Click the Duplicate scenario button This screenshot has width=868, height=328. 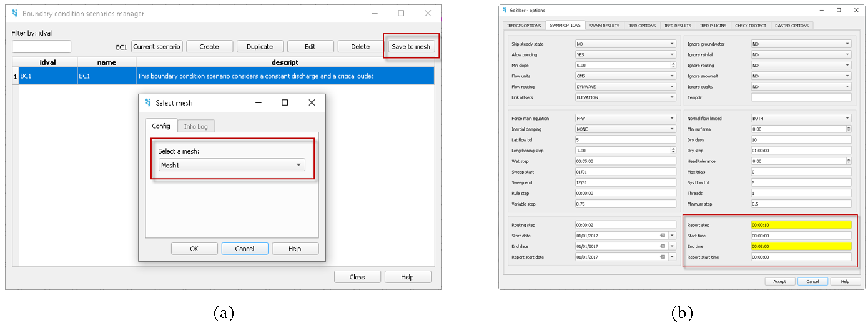pyautogui.click(x=260, y=46)
